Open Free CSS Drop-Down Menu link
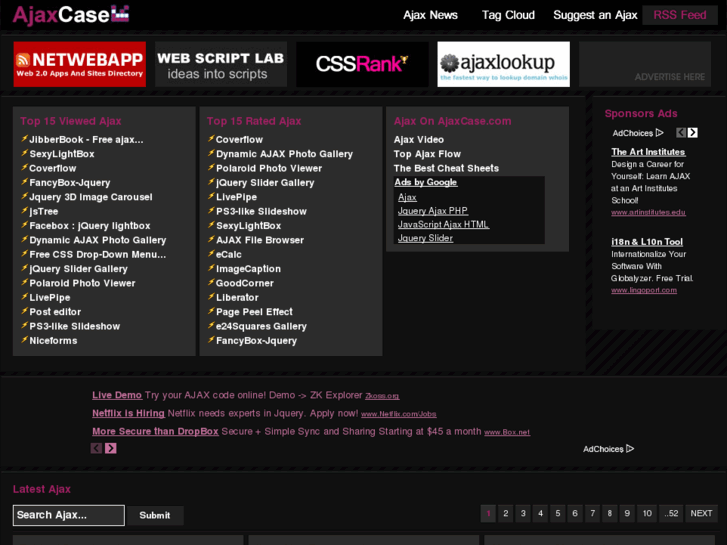Screen dimensions: 727x545 point(97,255)
